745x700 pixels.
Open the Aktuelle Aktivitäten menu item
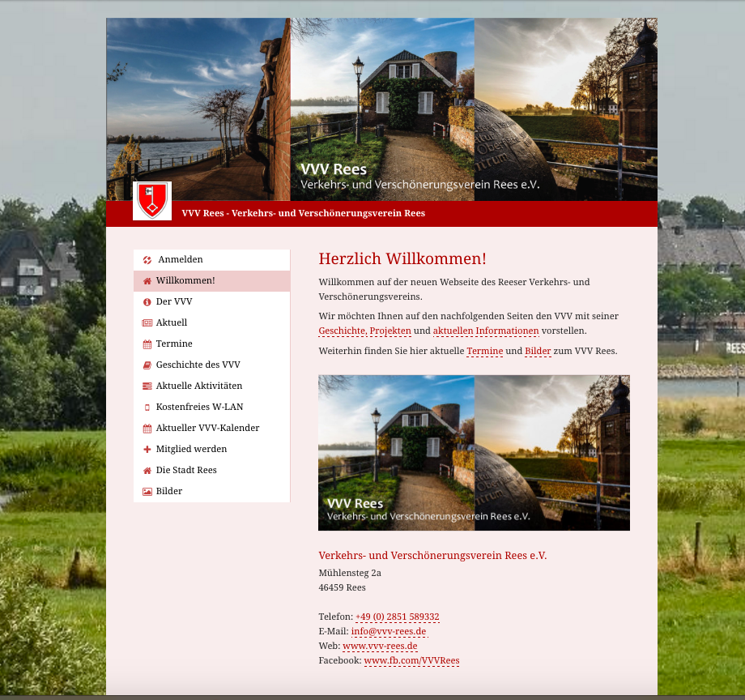tap(198, 386)
